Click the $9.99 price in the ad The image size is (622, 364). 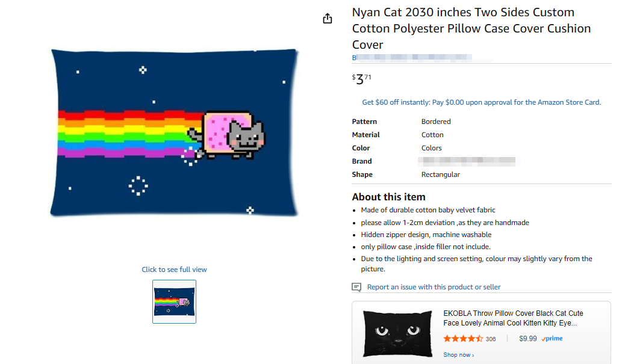527,339
